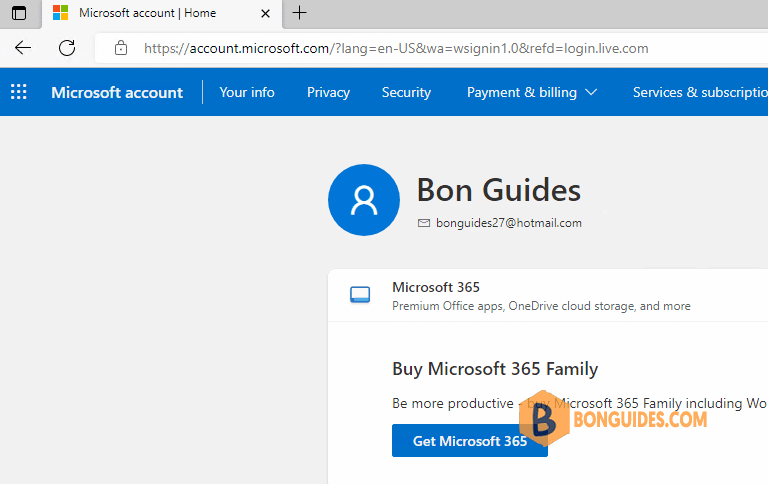Click the Microsoft 365 laptop icon
The height and width of the screenshot is (484, 768).
click(x=360, y=294)
